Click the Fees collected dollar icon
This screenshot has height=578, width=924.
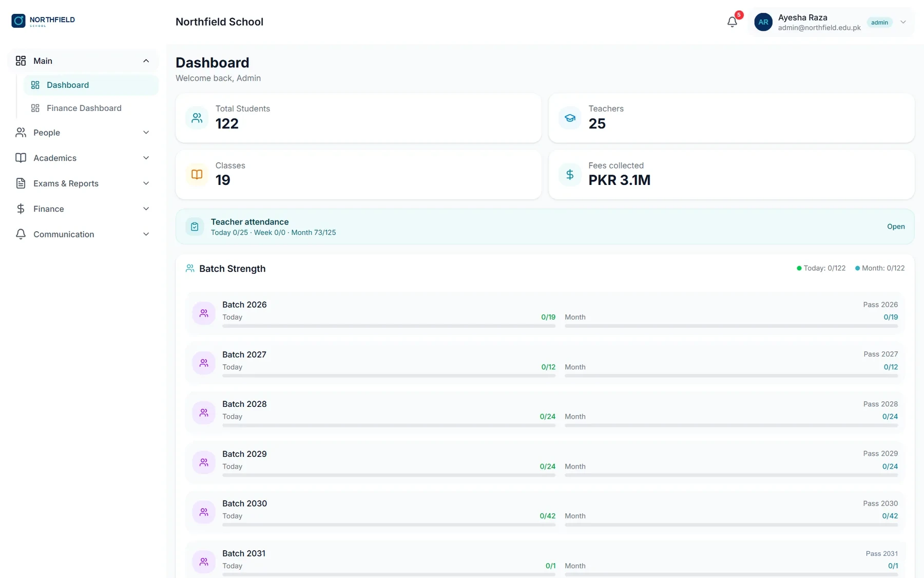(x=570, y=175)
